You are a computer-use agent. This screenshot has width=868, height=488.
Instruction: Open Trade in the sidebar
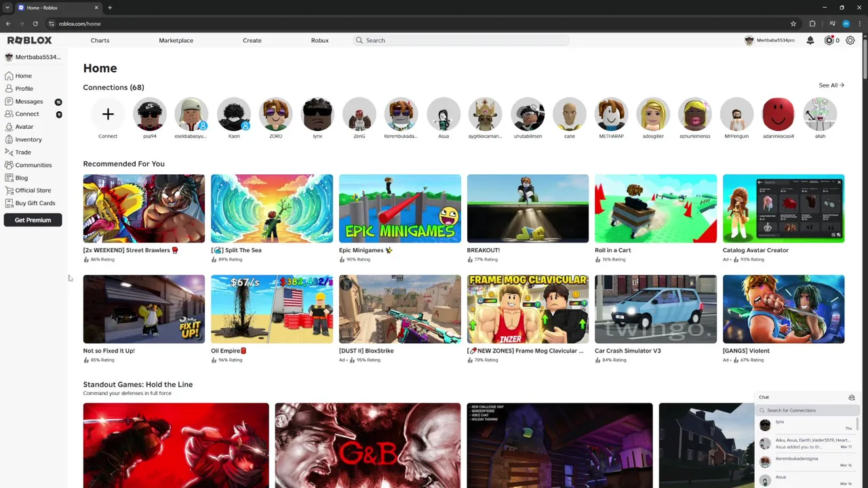(22, 152)
